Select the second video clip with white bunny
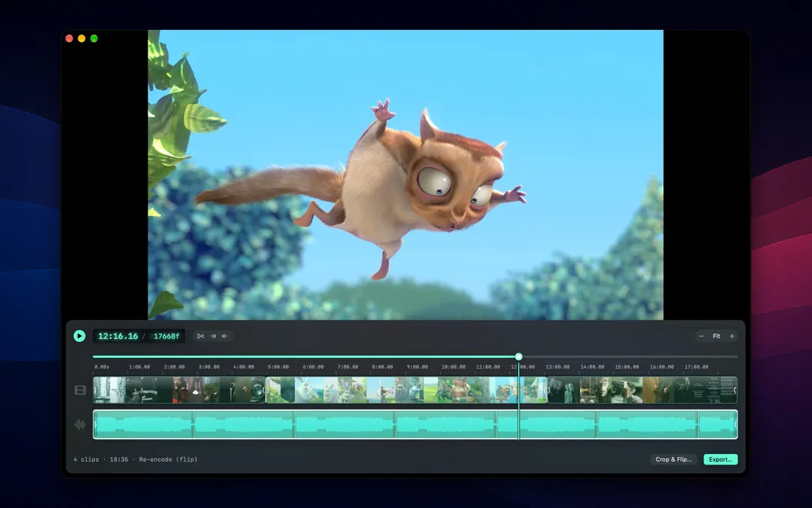812x508 pixels. (406, 389)
